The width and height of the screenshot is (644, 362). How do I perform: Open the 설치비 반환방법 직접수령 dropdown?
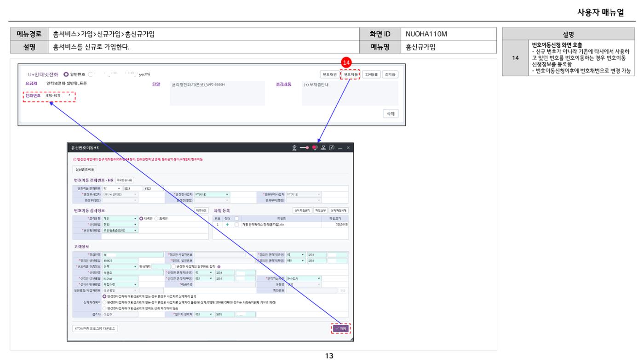[x=121, y=284]
